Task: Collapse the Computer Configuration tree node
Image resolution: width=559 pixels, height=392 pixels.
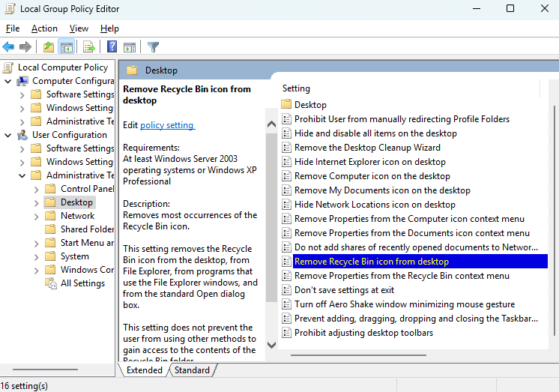Action: (8, 81)
